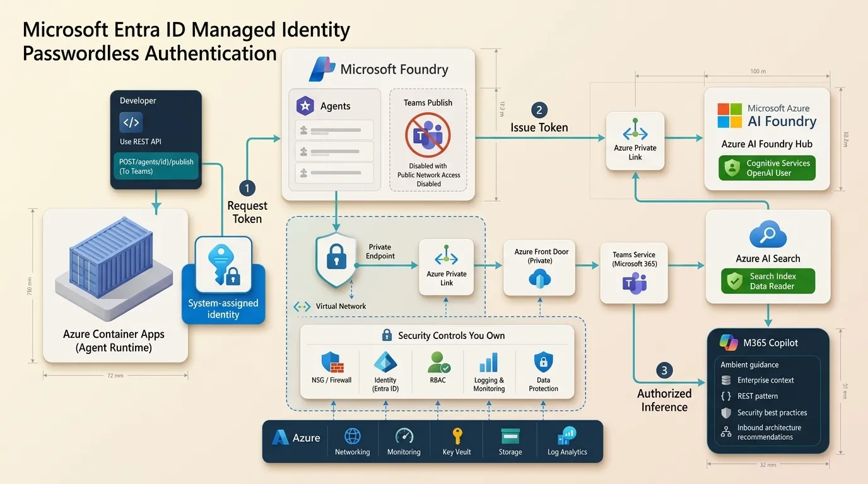868x484 pixels.
Task: Click the Data Protection shield icon
Action: point(543,362)
